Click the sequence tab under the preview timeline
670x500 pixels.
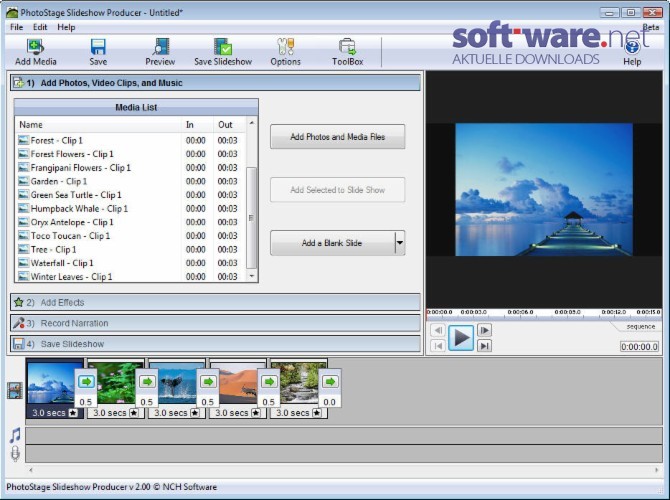point(640,326)
